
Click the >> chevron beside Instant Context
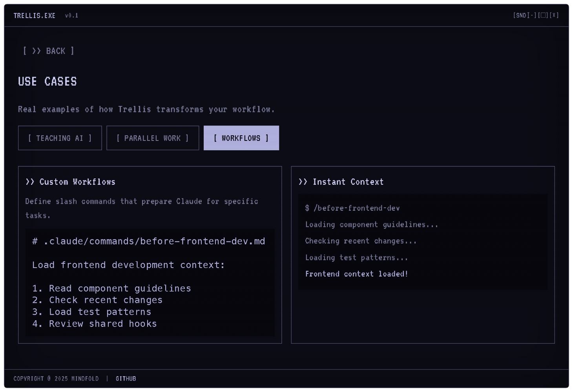303,182
